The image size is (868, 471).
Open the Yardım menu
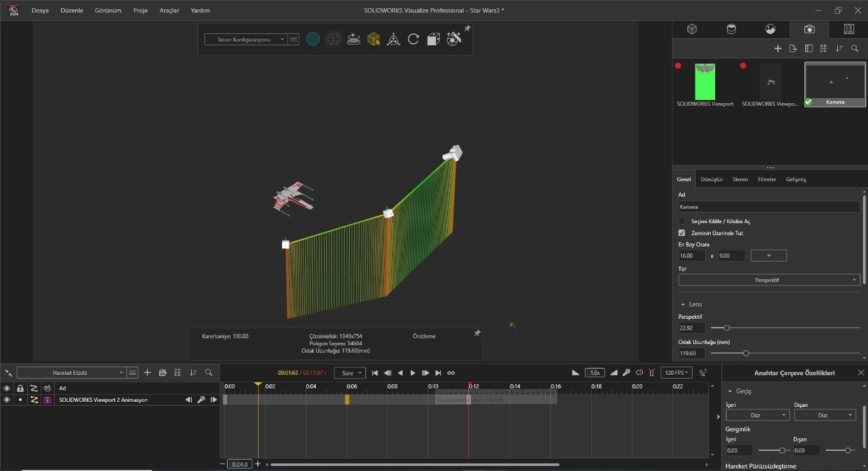click(200, 11)
